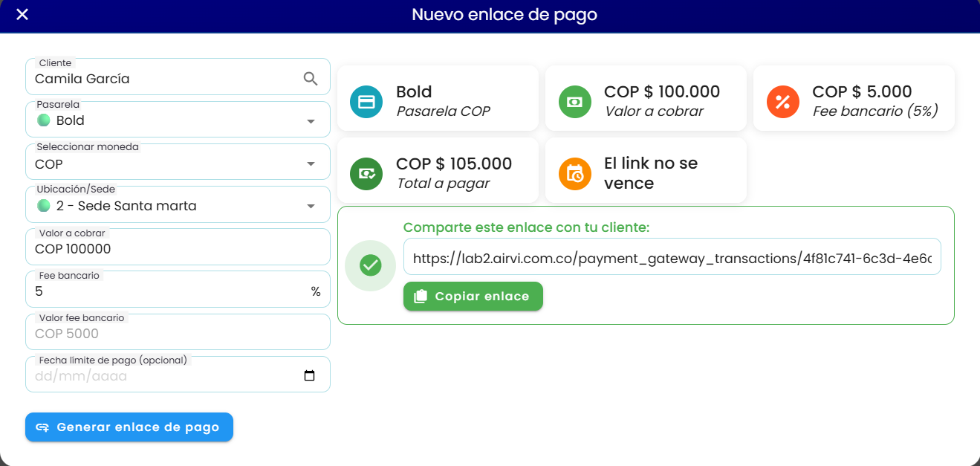Screen dimensions: 980x466
Task: Click the search magnifier in Cliente field
Action: point(311,78)
